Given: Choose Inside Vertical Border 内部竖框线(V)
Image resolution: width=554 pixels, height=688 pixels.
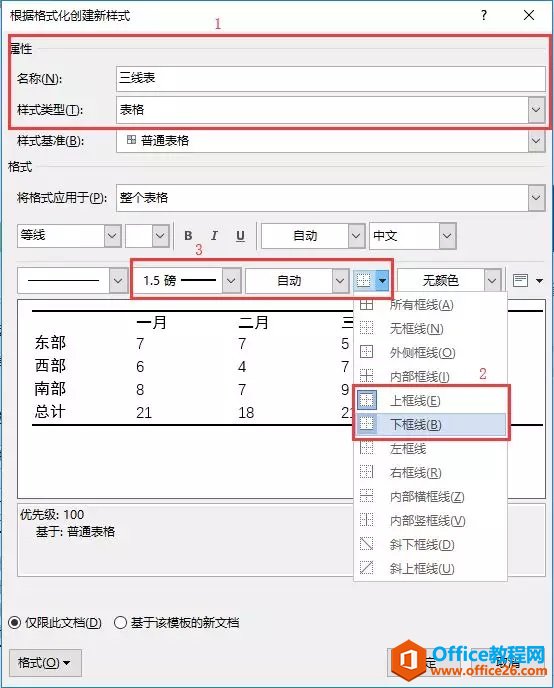Looking at the screenshot, I should tap(430, 520).
